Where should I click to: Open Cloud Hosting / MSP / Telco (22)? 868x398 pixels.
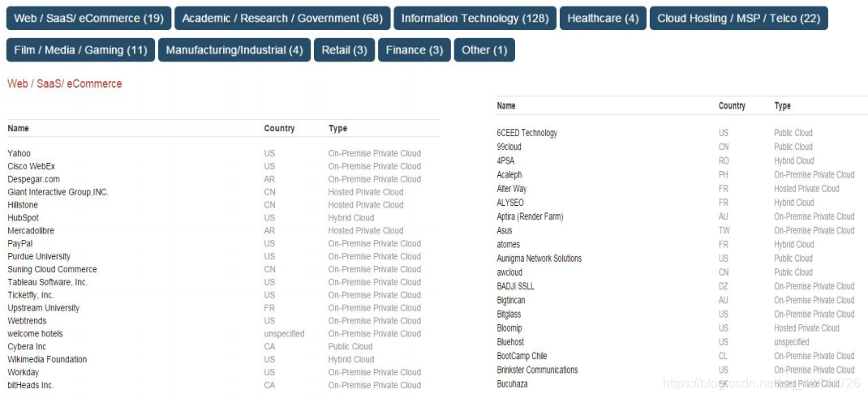(x=738, y=19)
